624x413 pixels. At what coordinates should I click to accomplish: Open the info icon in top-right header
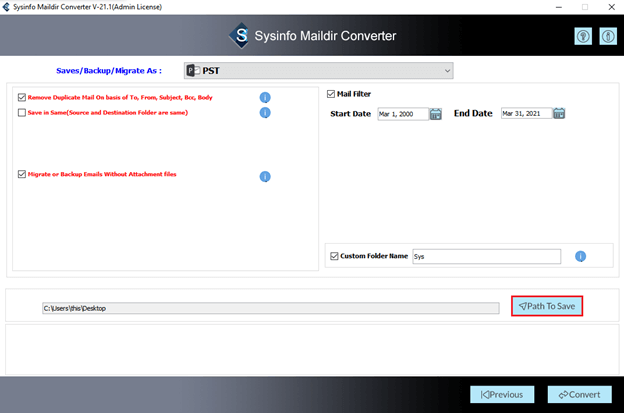[x=608, y=37]
